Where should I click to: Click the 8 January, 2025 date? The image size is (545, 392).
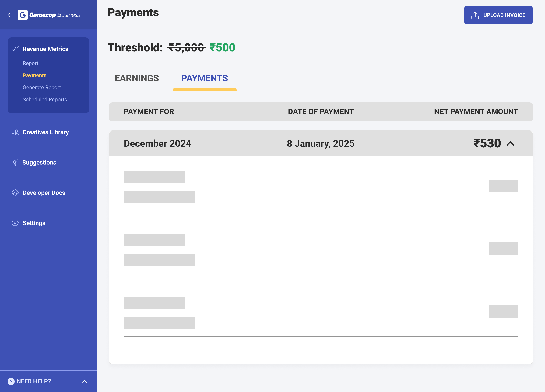321,143
